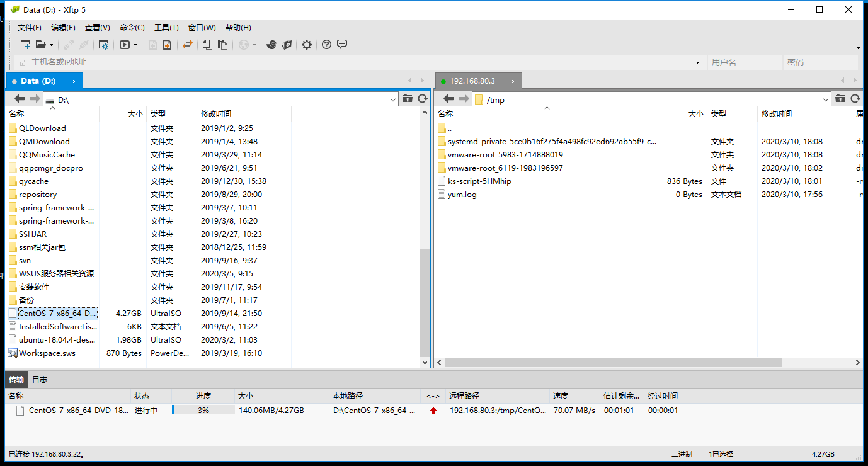Switch to the 日志 log tab

(x=40, y=379)
